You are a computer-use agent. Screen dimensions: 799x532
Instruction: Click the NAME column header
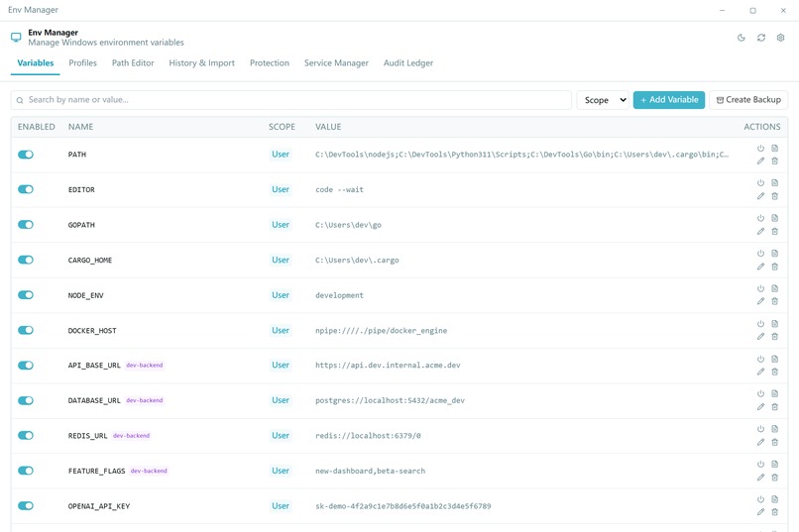[x=80, y=127]
